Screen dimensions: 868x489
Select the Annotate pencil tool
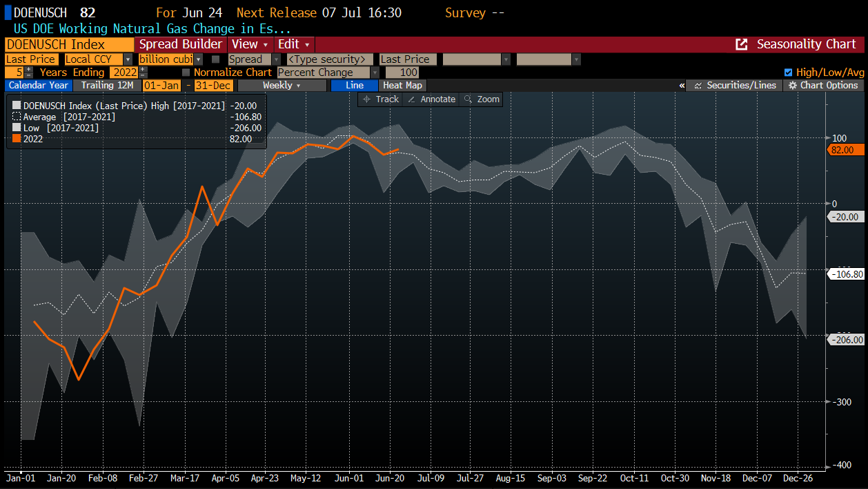point(412,99)
